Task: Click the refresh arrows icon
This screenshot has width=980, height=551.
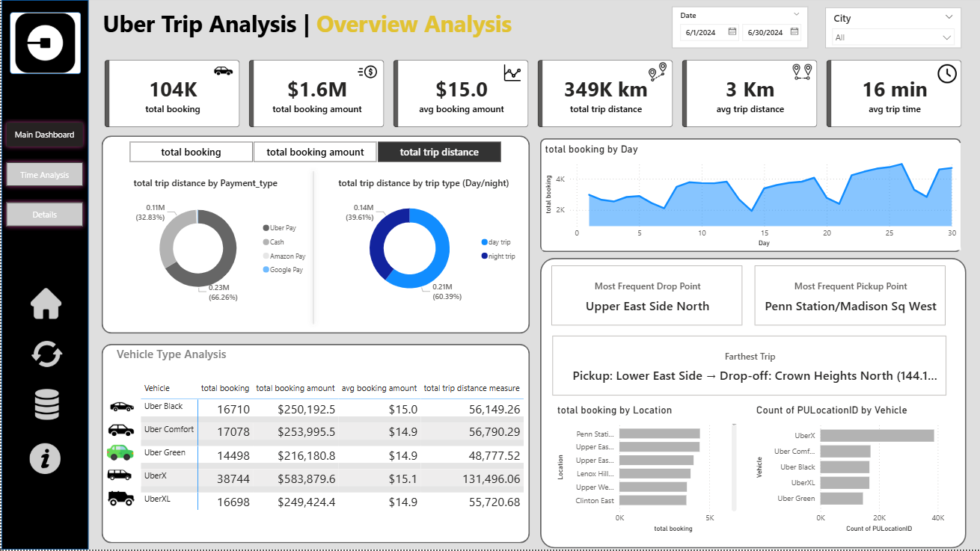Action: [46, 354]
